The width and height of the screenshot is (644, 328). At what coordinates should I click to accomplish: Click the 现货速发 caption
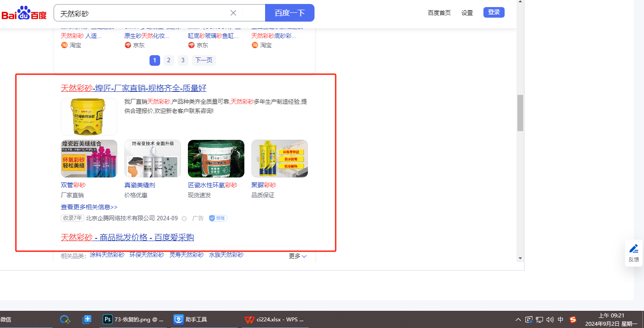click(199, 195)
